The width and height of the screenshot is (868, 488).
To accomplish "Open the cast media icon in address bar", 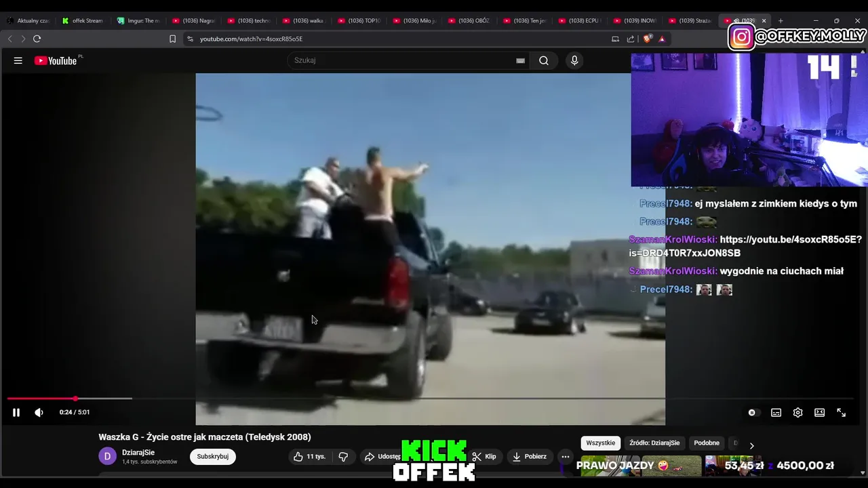I will coord(615,39).
